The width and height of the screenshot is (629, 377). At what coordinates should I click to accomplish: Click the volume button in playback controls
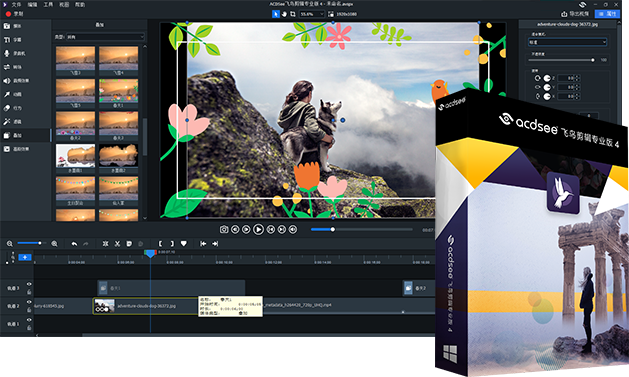(x=293, y=229)
